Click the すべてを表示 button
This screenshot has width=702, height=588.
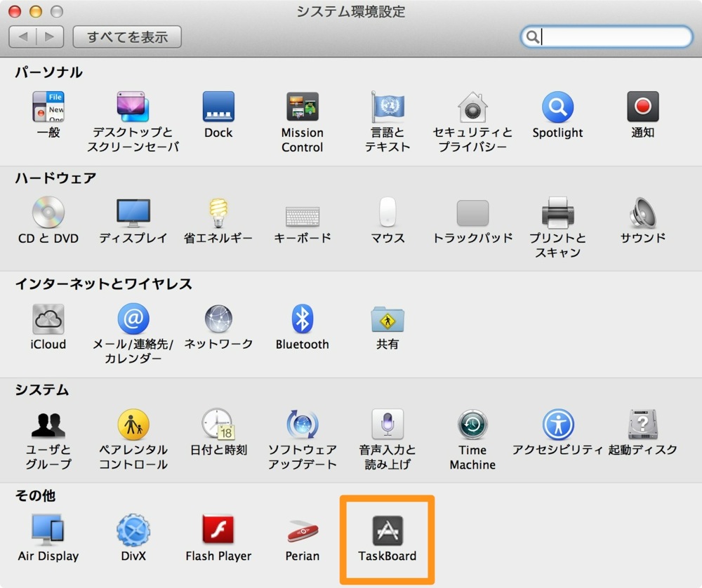127,36
